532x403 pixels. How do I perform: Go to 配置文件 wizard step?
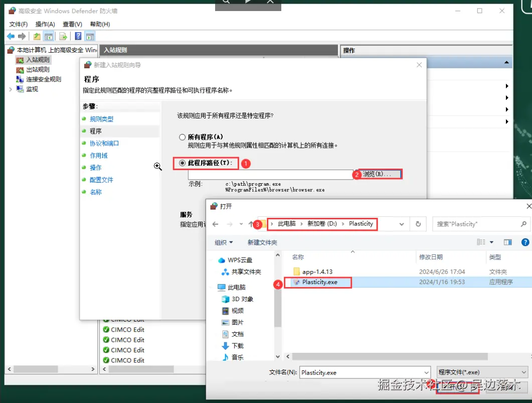101,180
